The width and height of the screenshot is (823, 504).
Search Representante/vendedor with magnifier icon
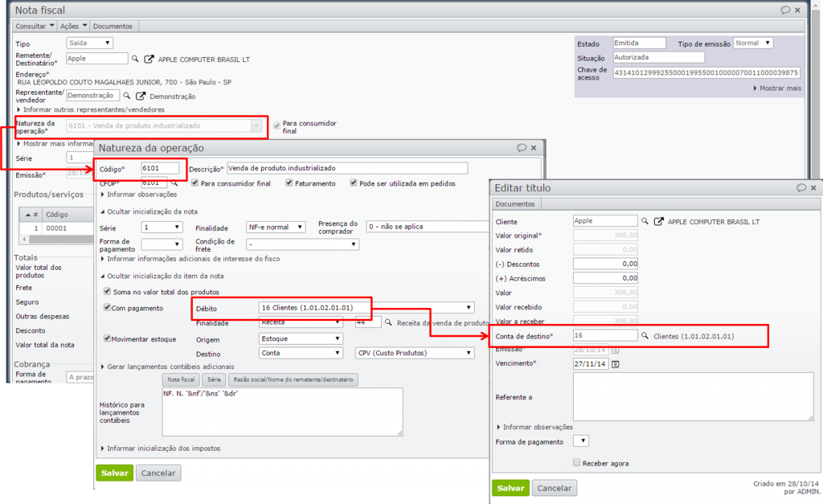point(126,96)
